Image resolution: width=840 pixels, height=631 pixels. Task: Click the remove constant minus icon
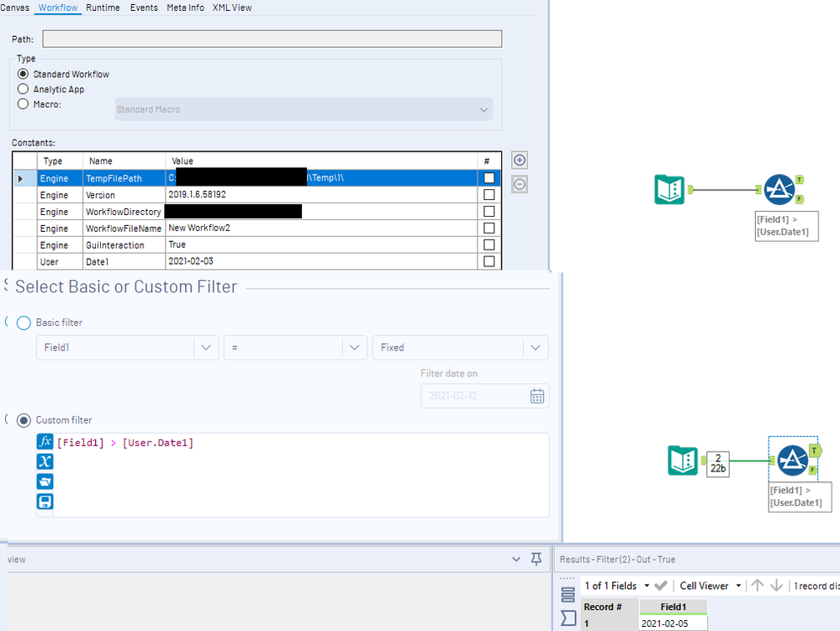coord(519,185)
